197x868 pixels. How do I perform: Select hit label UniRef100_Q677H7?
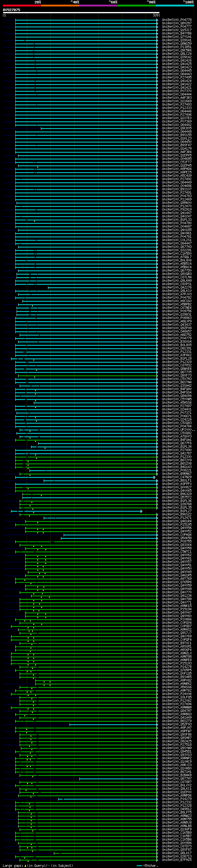[176, 778]
